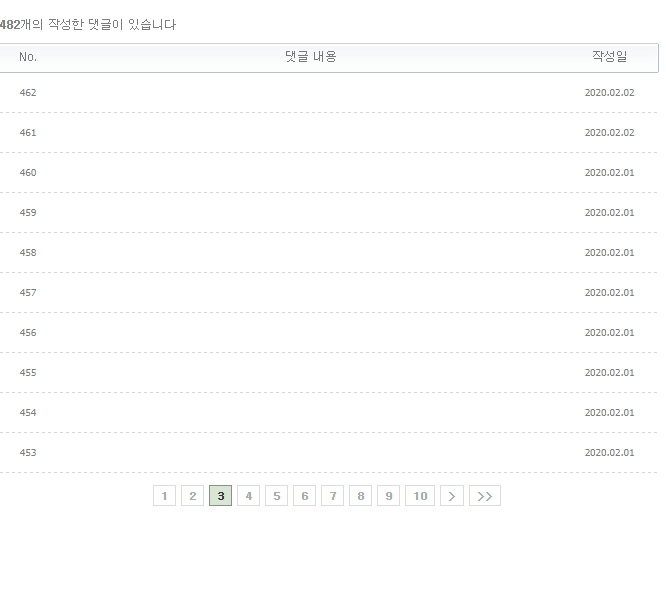The height and width of the screenshot is (603, 666).
Task: Select comment row number 457
Action: point(329,293)
